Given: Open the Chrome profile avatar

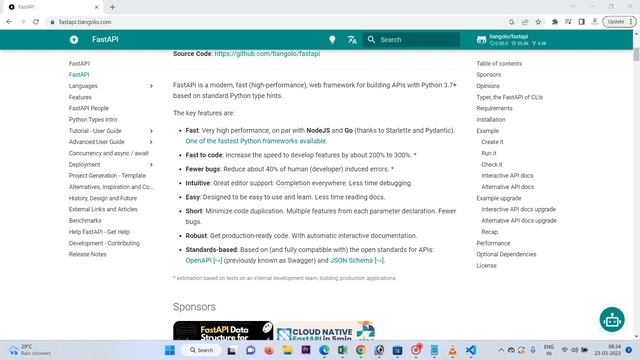Looking at the screenshot, I should [x=595, y=22].
